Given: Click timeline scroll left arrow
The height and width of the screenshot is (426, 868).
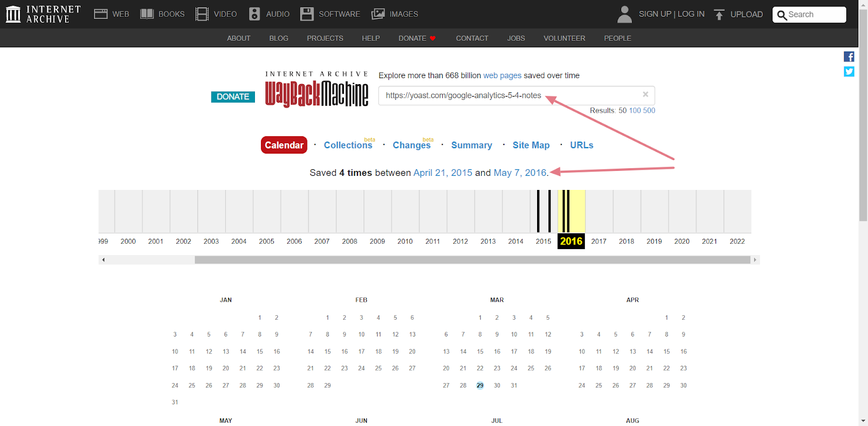Looking at the screenshot, I should [103, 260].
